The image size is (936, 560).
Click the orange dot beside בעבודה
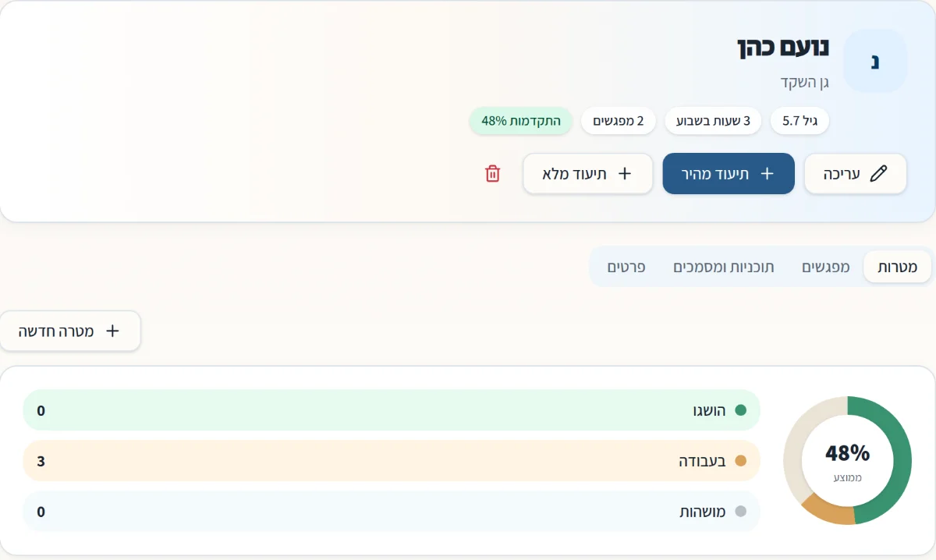pyautogui.click(x=741, y=461)
